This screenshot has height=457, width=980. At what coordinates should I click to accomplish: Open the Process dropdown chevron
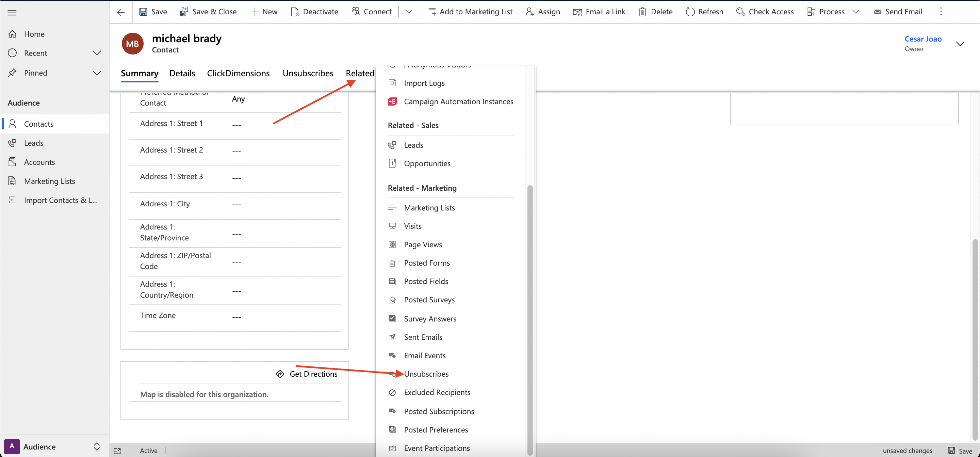[855, 12]
